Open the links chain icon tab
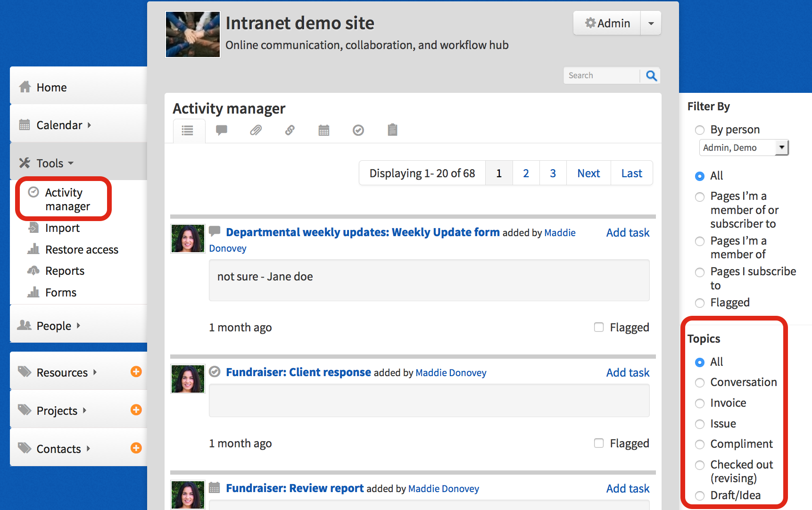The height and width of the screenshot is (510, 812). click(290, 130)
